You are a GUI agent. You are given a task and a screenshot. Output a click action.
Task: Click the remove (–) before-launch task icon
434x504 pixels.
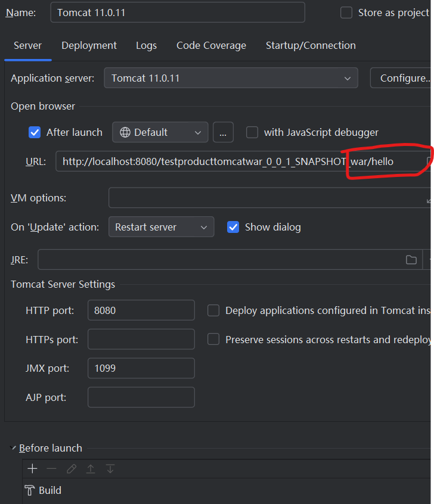point(51,469)
